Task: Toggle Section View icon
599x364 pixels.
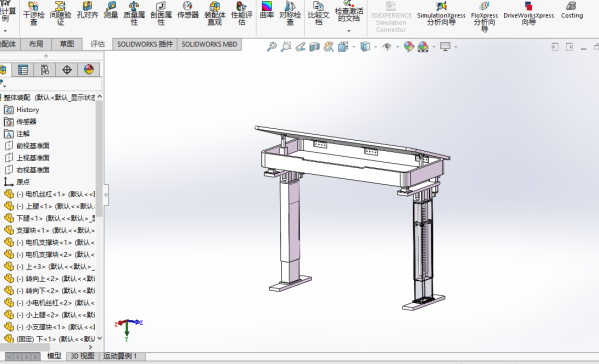Action: 314,47
